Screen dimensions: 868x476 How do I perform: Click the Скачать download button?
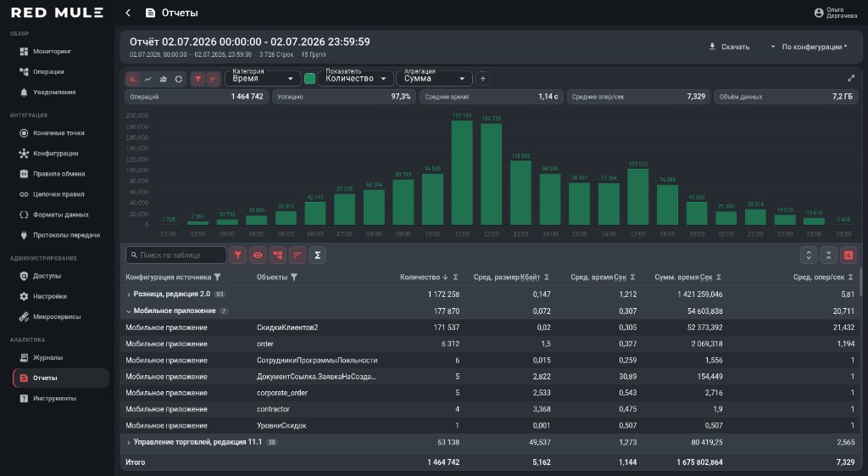pyautogui.click(x=730, y=47)
